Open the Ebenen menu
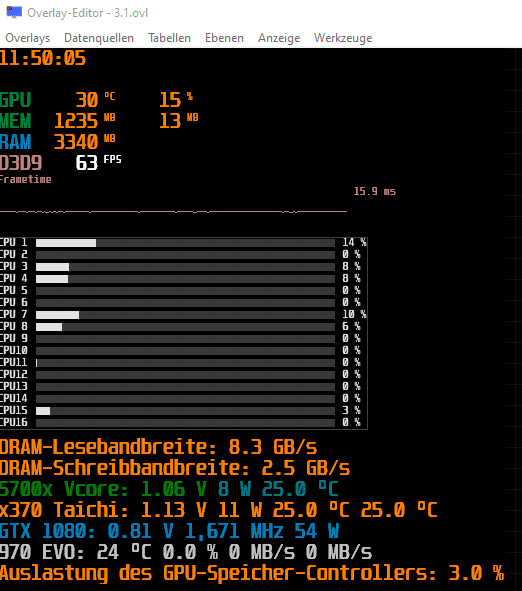Screen dimensions: 522x591 point(224,38)
